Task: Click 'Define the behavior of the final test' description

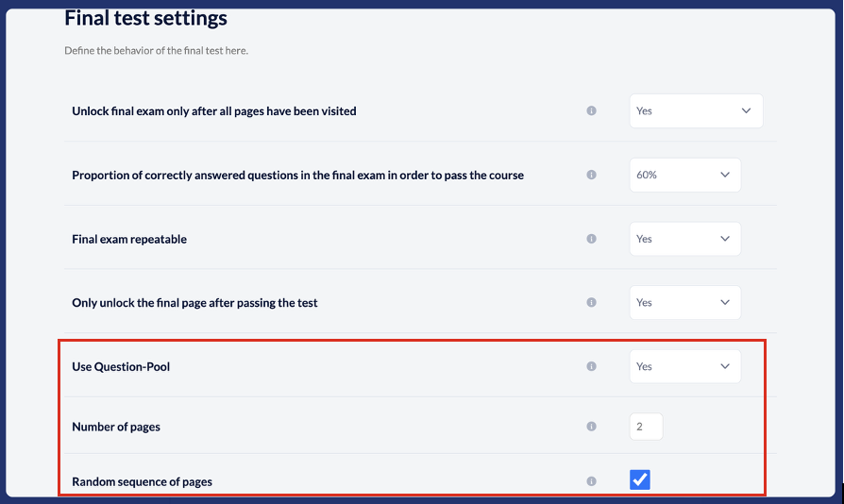Action: click(156, 50)
